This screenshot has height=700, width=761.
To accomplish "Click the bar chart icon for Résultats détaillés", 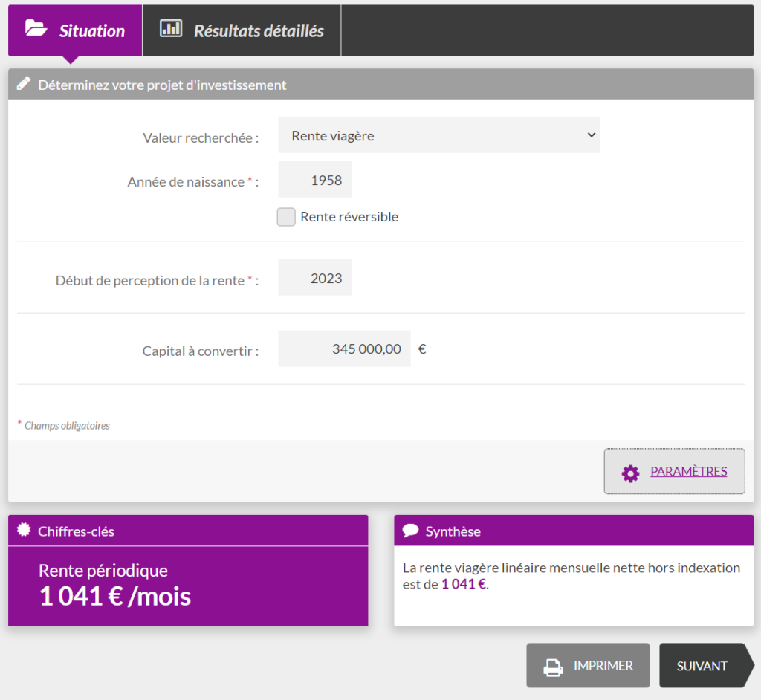I will pyautogui.click(x=171, y=29).
